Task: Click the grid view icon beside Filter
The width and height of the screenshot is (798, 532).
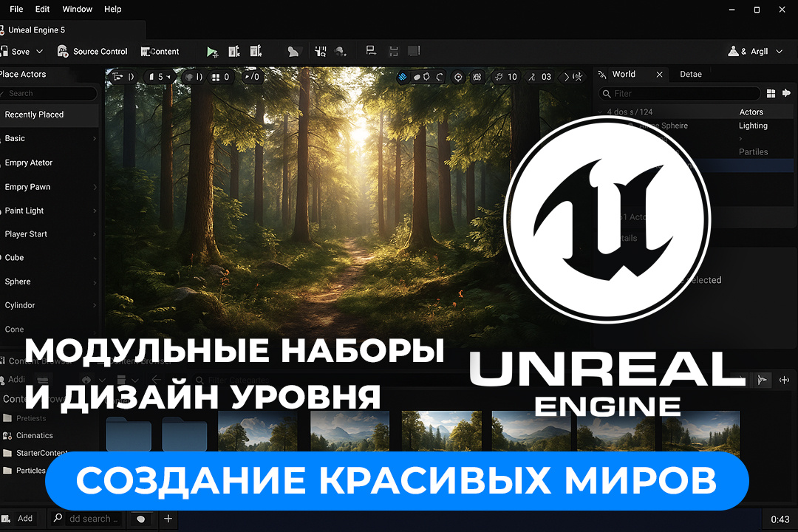Action: 771,93
